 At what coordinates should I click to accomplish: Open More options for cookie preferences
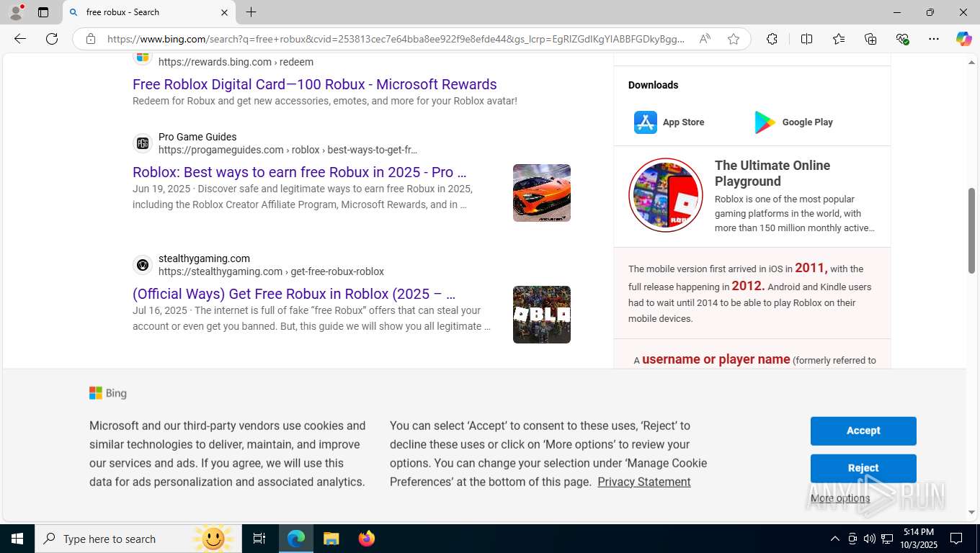coord(840,498)
